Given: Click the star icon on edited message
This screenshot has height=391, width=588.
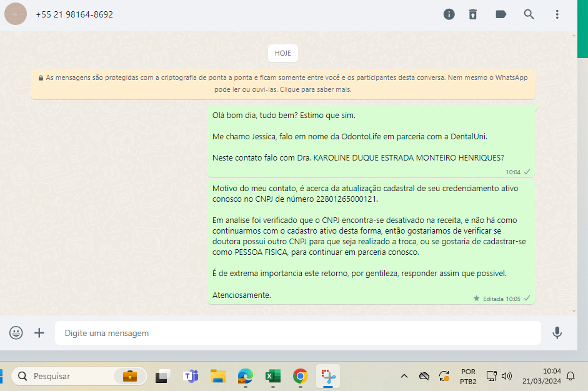Looking at the screenshot, I should [477, 299].
